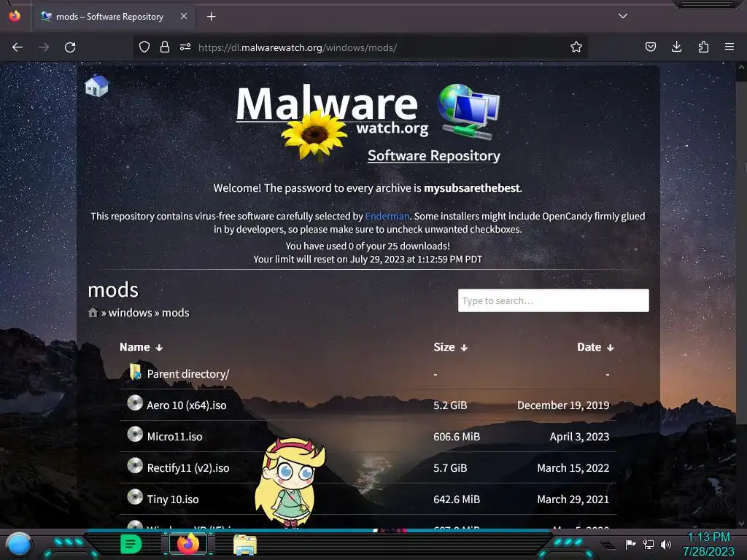Open site permissions icon in address bar
The height and width of the screenshot is (560, 747).
click(185, 47)
